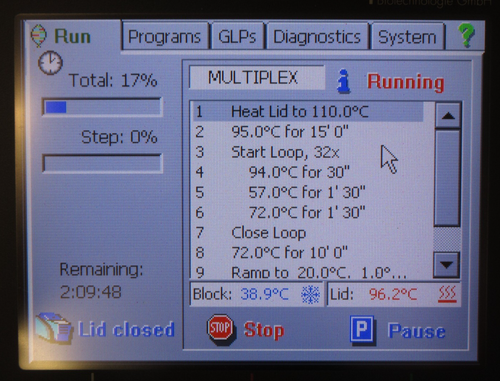Screen dimensions: 500x381
Task: Select step 8 72.0°C for 10' 0"
Action: (308, 253)
